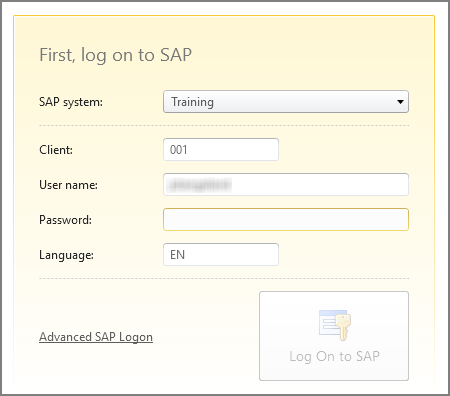Click the "Client:" label
Viewport: 450px width, 396px height.
tap(56, 150)
